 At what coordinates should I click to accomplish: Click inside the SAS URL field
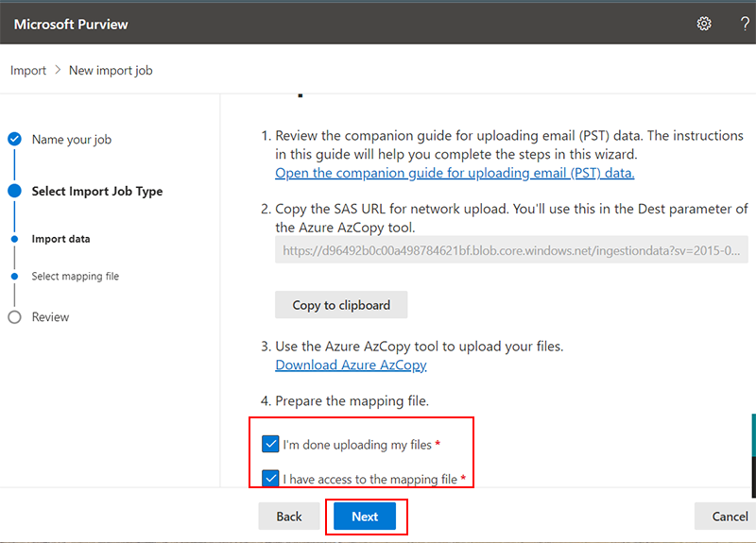pyautogui.click(x=511, y=250)
